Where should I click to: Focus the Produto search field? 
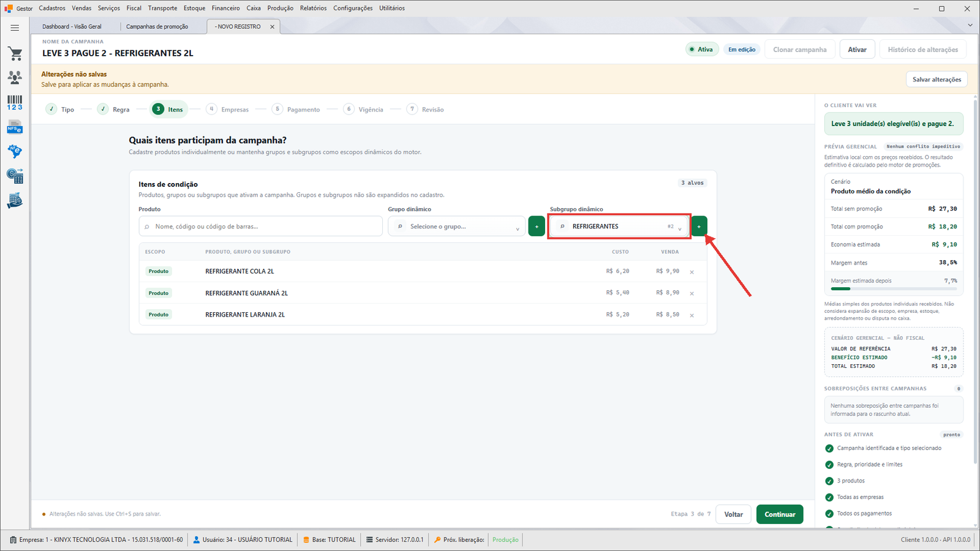261,227
